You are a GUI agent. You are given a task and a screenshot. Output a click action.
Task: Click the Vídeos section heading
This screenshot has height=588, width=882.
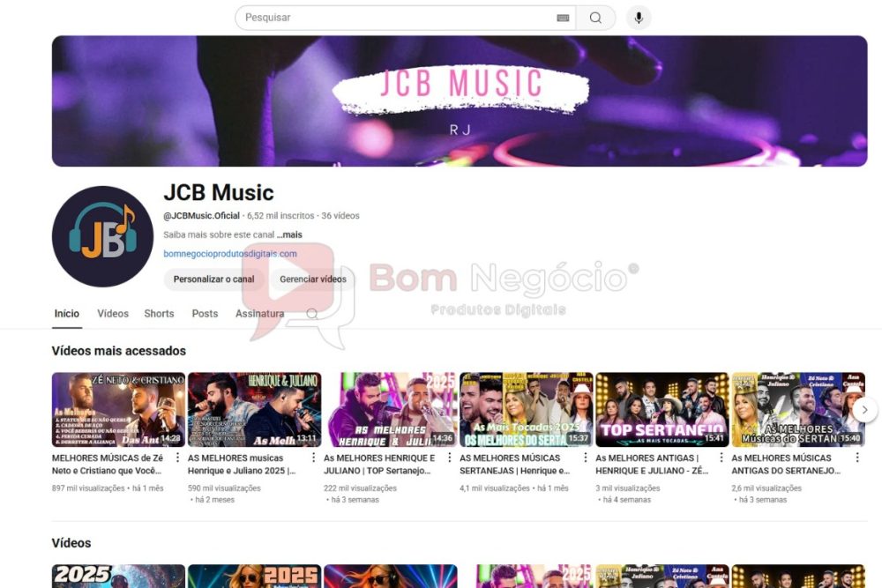click(71, 543)
